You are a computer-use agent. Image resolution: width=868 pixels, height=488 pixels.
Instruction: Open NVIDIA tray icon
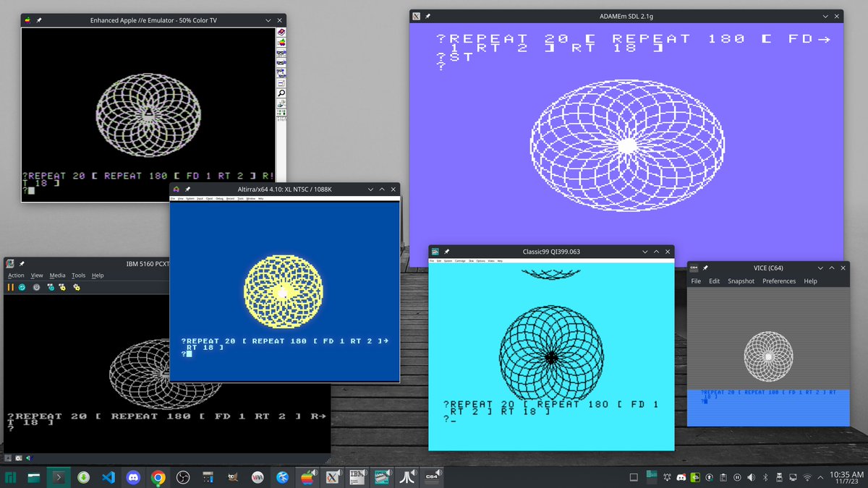pos(695,477)
